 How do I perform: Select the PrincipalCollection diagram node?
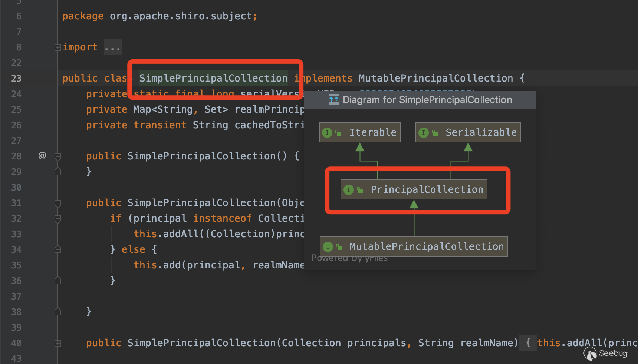427,190
